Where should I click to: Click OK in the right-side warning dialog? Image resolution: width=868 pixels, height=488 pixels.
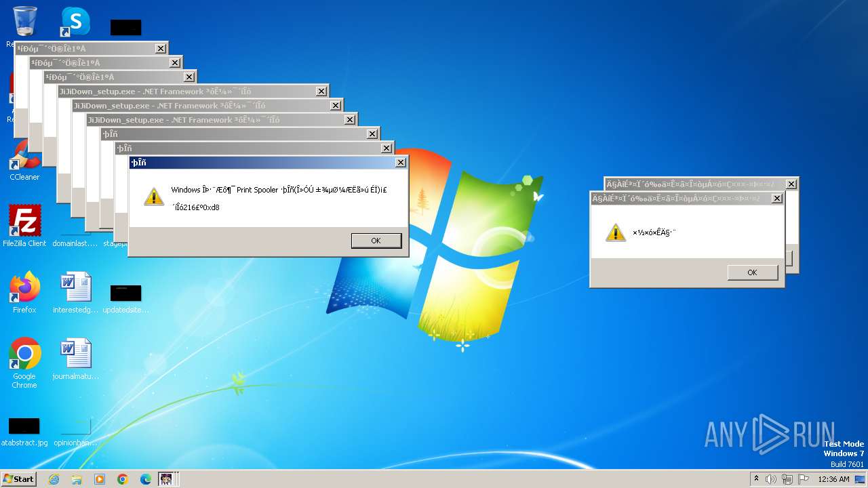(752, 272)
